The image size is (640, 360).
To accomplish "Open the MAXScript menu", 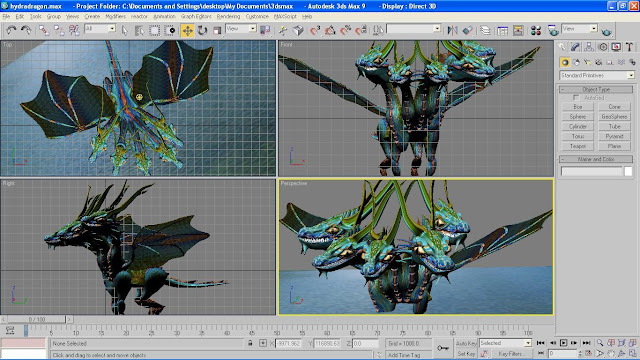I will [285, 17].
